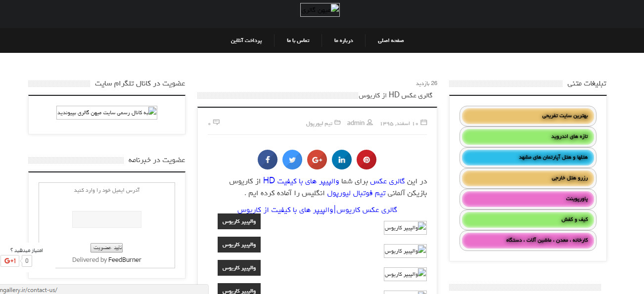The image size is (644, 294).
Task: Open the تیم لیورپول category link
Action: point(319,123)
